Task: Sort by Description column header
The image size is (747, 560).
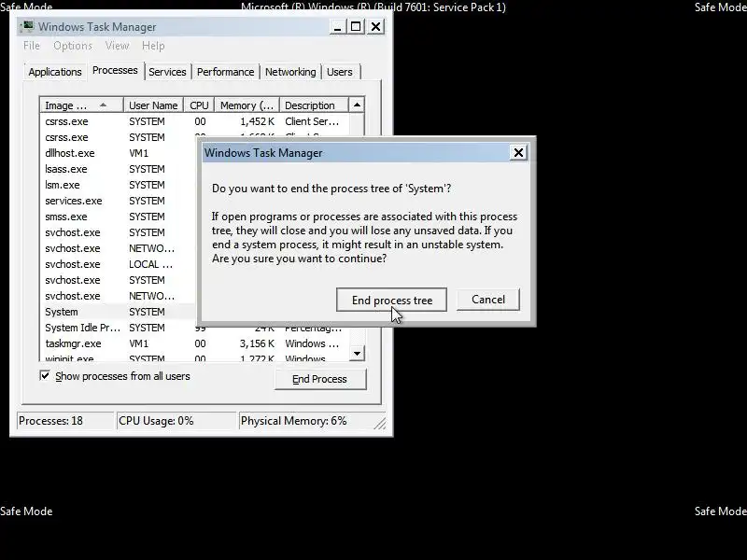Action: click(314, 105)
